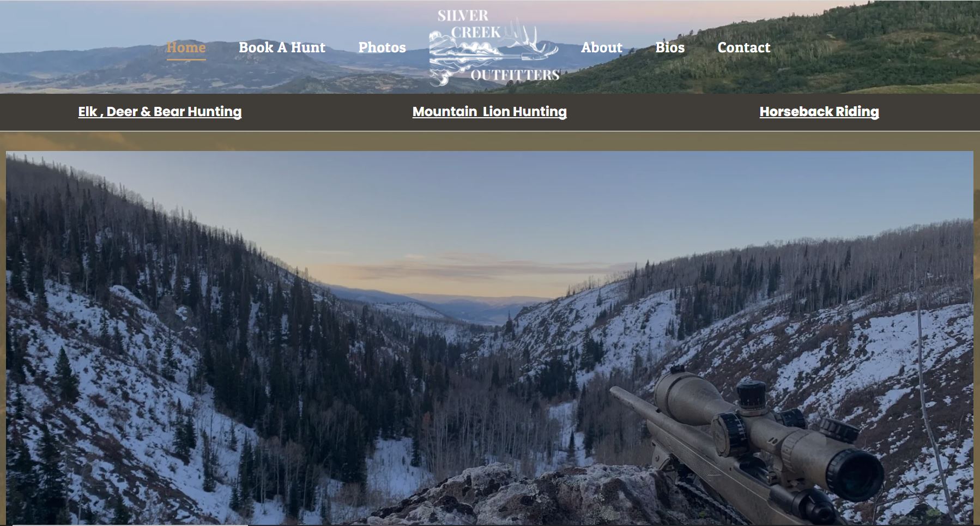Open the Silver Creek Outfitters logo
This screenshot has width=980, height=526.
click(494, 47)
